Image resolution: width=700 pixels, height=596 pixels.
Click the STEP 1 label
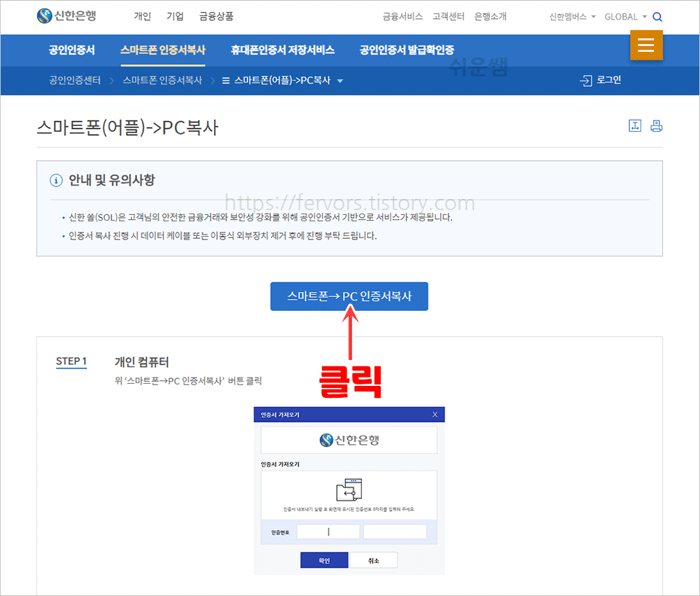coord(71,361)
